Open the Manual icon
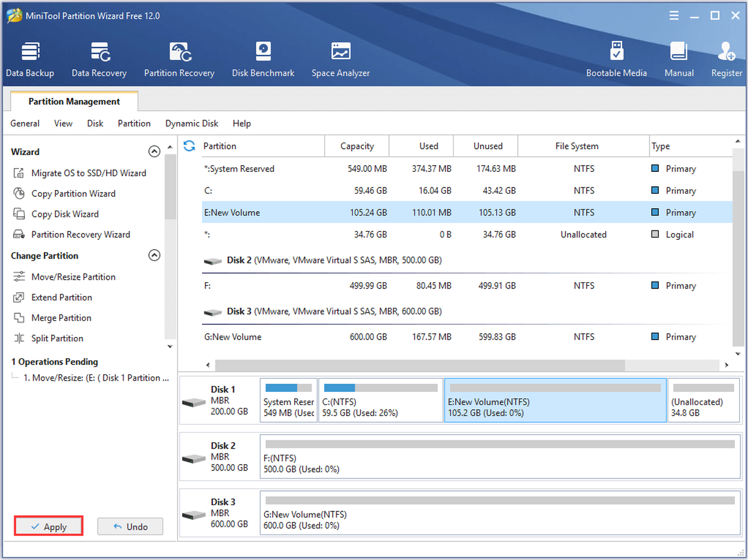748x560 pixels. pyautogui.click(x=679, y=60)
